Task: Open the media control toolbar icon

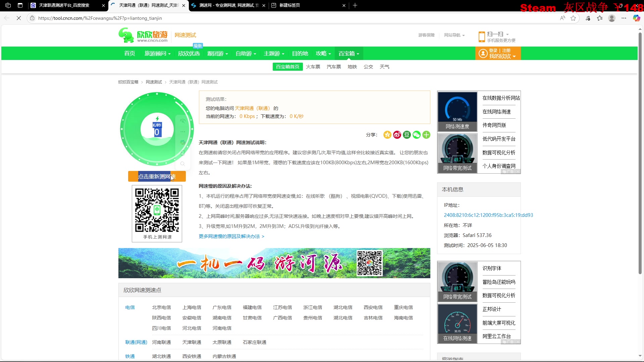Action: pos(588,18)
